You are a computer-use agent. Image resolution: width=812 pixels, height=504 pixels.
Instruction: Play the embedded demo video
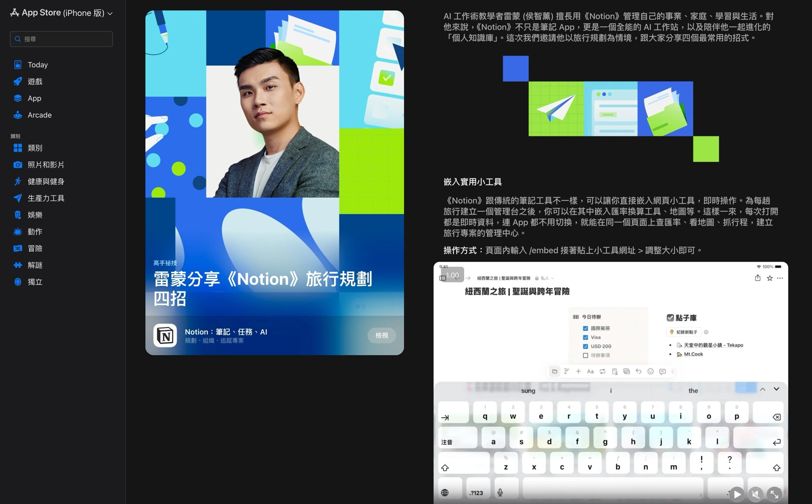tap(737, 494)
